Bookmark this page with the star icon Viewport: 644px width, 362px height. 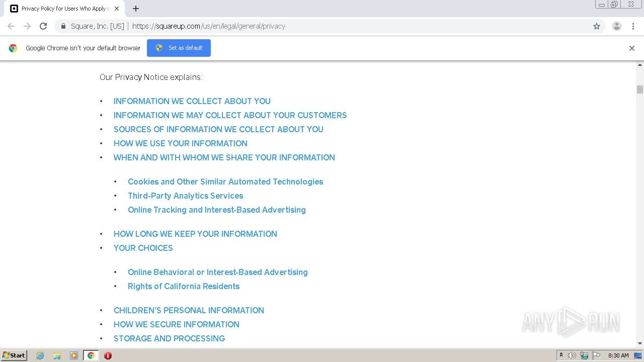click(x=597, y=26)
